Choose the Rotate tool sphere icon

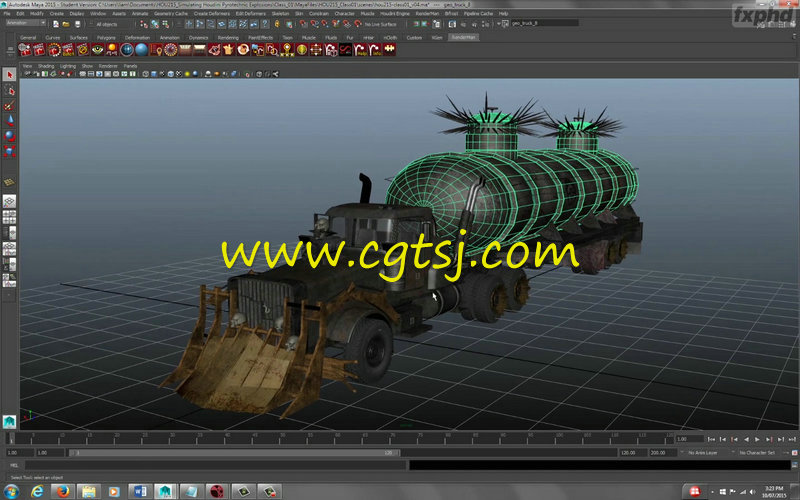[x=9, y=136]
